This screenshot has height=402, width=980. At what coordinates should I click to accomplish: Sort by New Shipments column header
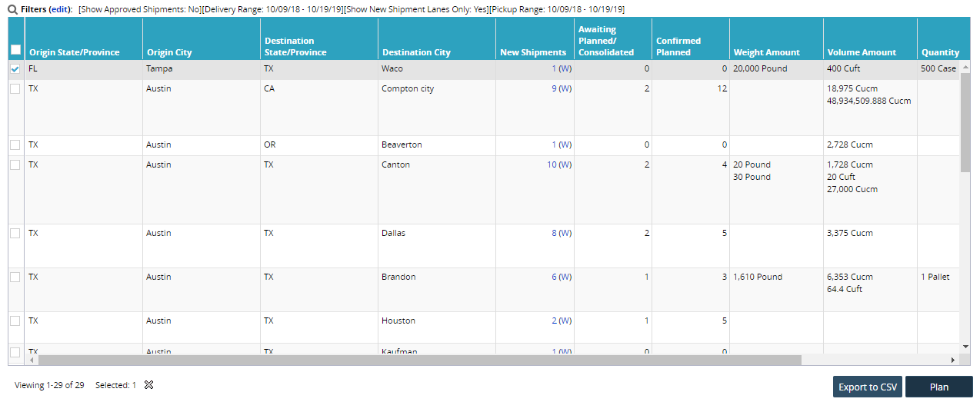pyautogui.click(x=533, y=52)
